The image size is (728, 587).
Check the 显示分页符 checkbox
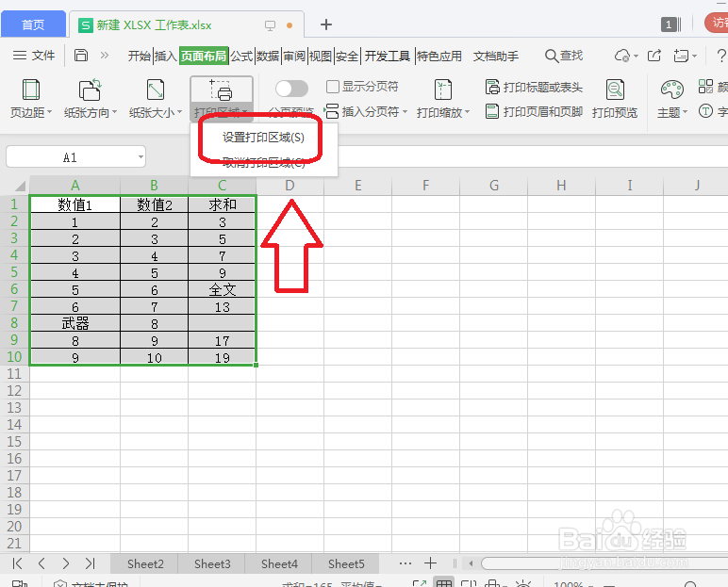[333, 87]
